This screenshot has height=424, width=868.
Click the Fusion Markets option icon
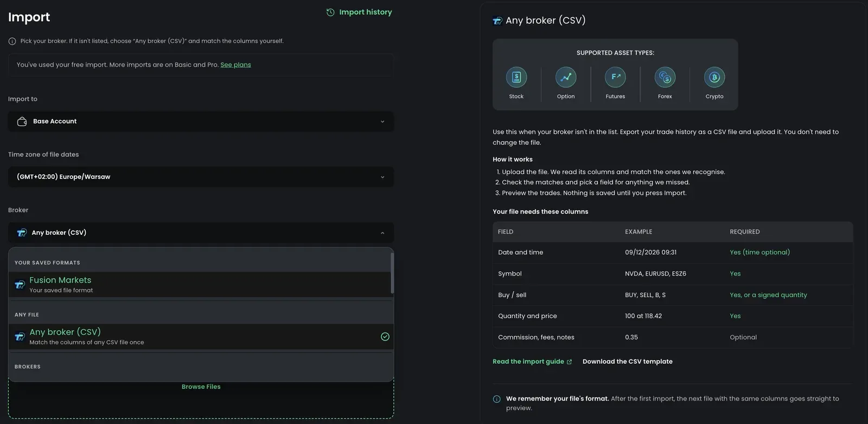click(20, 285)
